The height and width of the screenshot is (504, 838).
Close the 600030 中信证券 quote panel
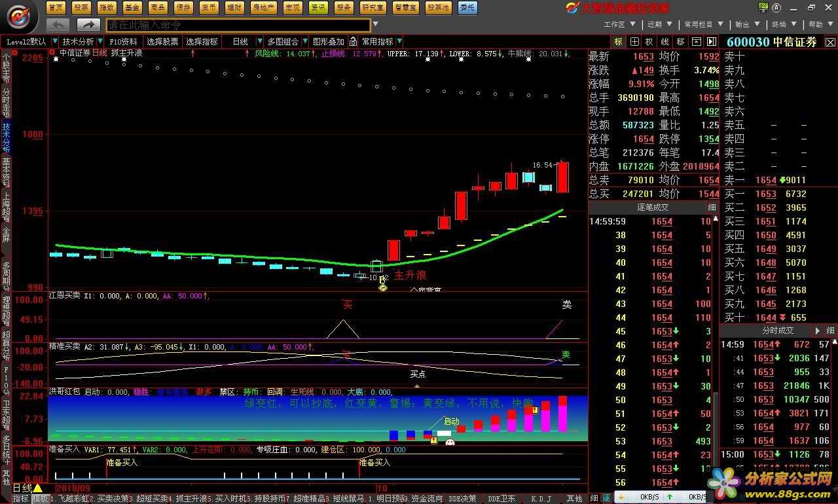coord(830,42)
